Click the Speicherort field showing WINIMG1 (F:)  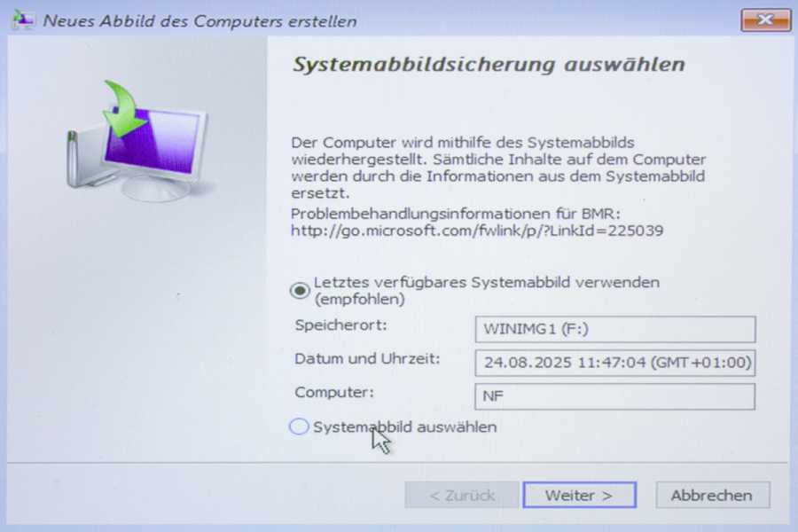pos(614,329)
